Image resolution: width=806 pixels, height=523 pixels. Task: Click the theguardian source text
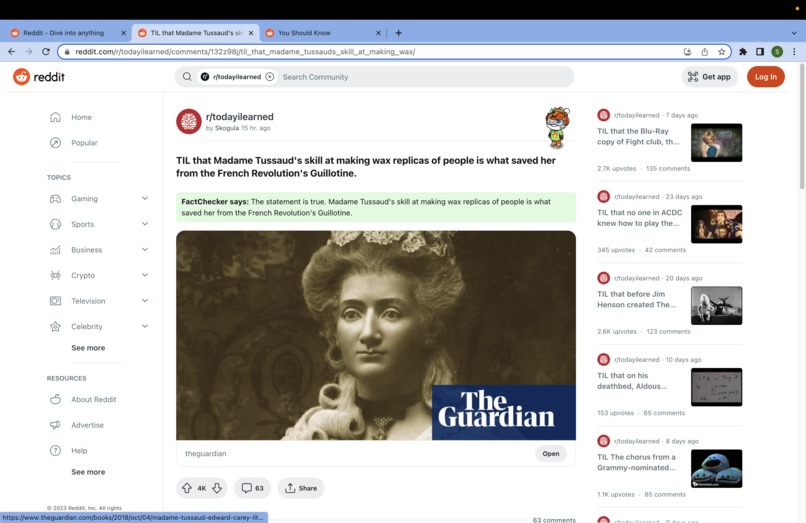click(x=206, y=454)
